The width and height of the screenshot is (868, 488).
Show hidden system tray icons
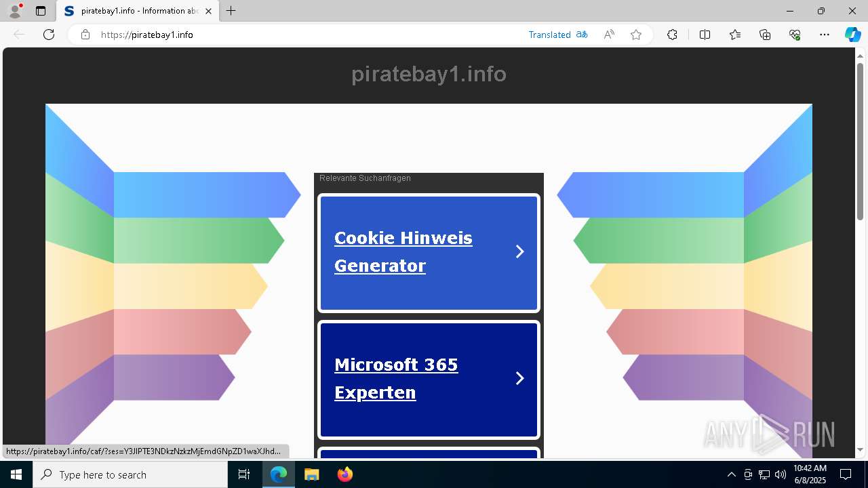[x=731, y=474]
